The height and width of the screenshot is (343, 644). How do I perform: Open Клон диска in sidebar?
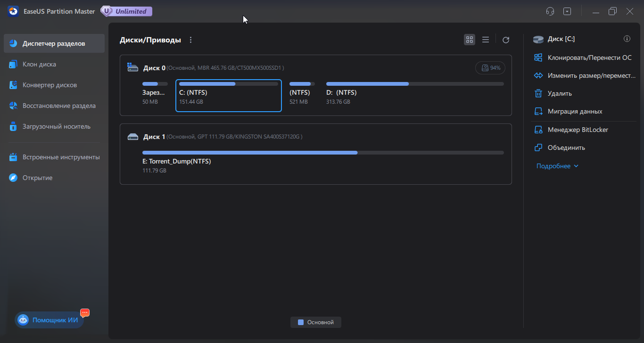[39, 64]
